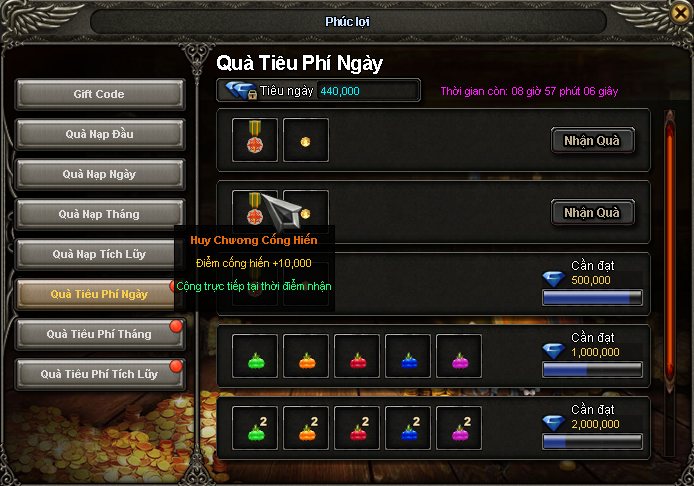
Task: Click the 1,000,000 progress bar
Action: (592, 370)
